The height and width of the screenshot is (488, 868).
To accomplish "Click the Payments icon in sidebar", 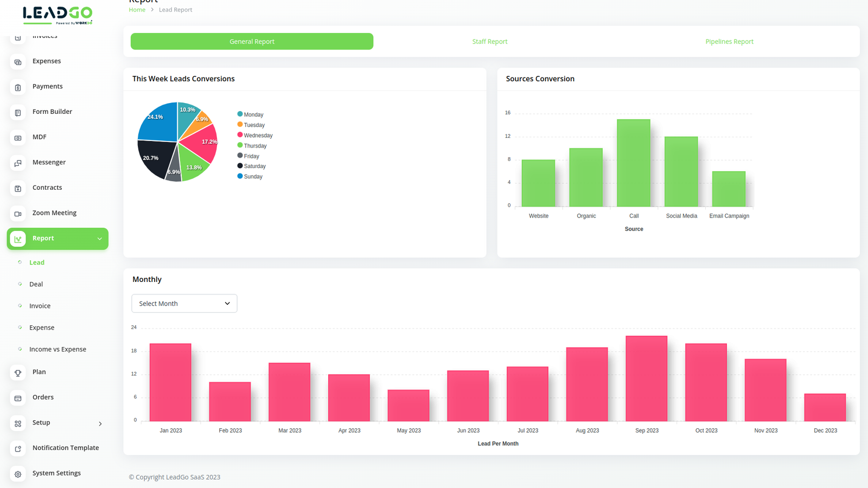I will click(18, 87).
